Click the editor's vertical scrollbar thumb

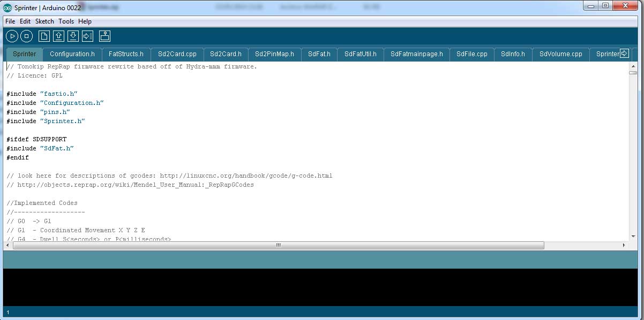click(633, 73)
